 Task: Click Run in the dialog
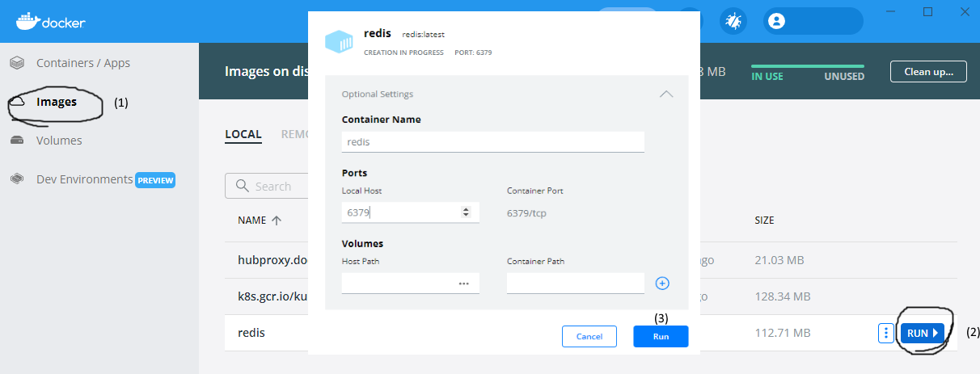[661, 336]
